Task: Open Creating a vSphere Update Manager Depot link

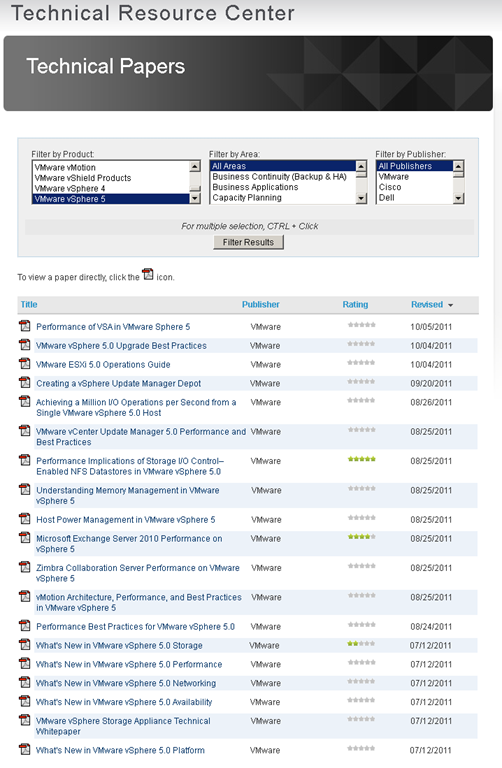Action: point(119,383)
